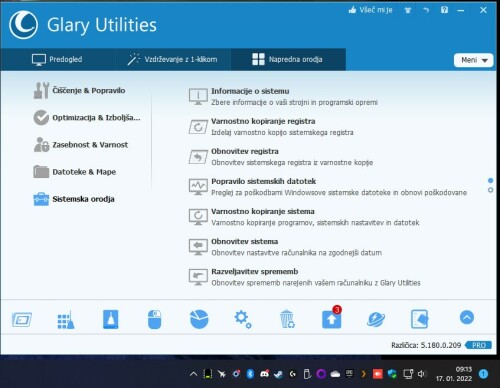Open the Meni dropdown

pyautogui.click(x=473, y=60)
